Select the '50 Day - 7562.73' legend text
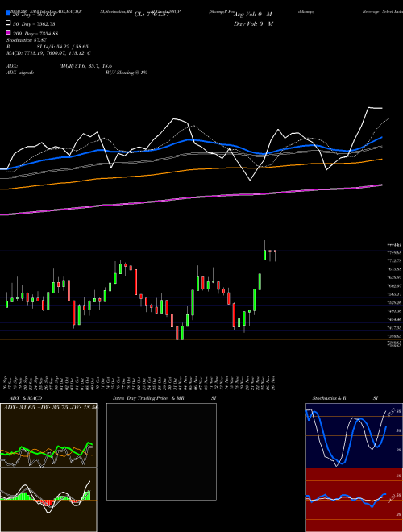The image size is (403, 532). point(34,23)
